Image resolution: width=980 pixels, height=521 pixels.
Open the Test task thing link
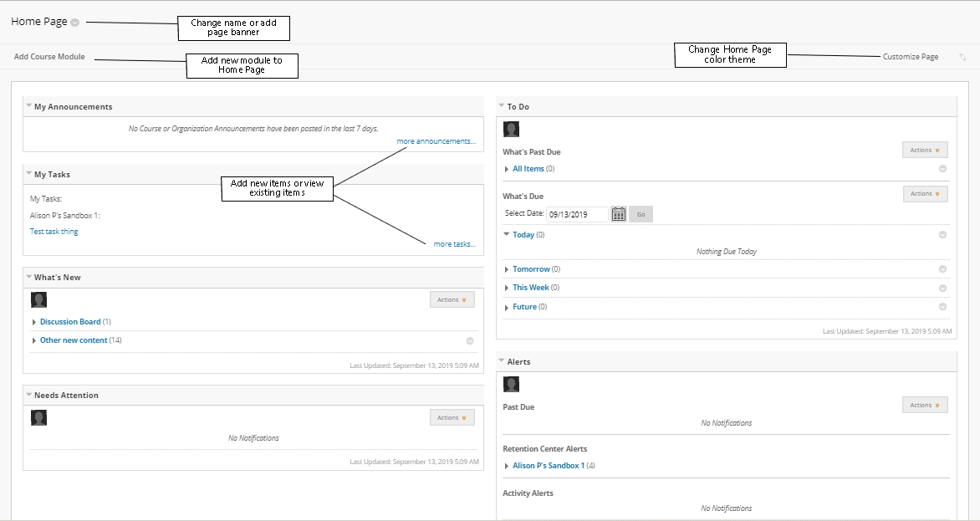tap(54, 232)
